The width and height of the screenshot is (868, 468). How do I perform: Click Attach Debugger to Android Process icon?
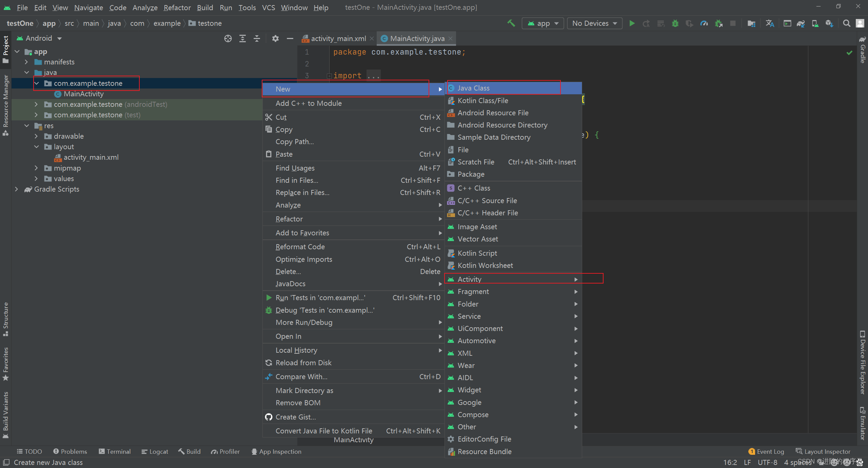click(718, 23)
